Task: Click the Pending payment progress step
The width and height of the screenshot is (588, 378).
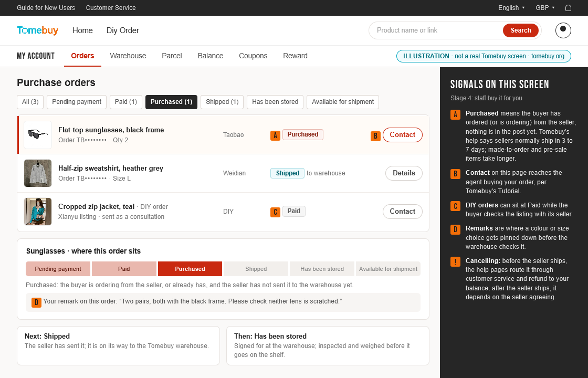Action: pyautogui.click(x=58, y=269)
